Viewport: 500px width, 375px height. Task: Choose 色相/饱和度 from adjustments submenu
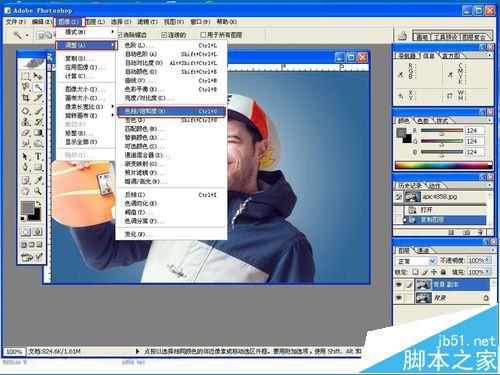(171, 111)
